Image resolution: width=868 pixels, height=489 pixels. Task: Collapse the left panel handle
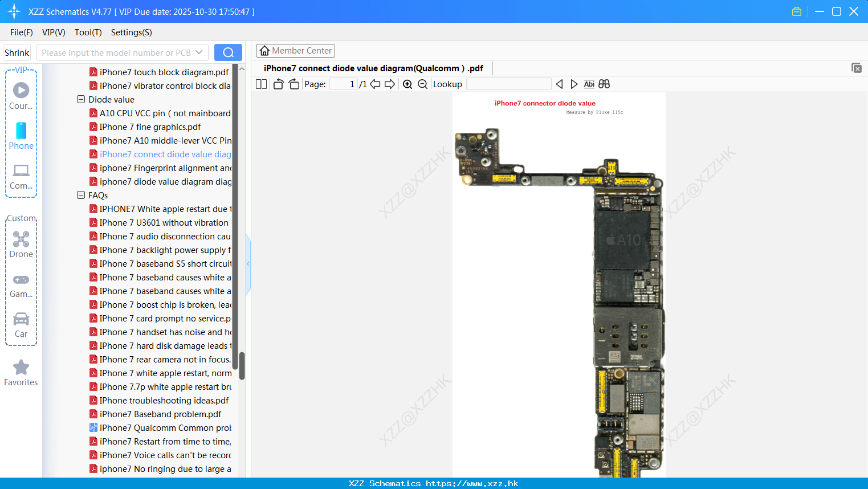pos(248,264)
